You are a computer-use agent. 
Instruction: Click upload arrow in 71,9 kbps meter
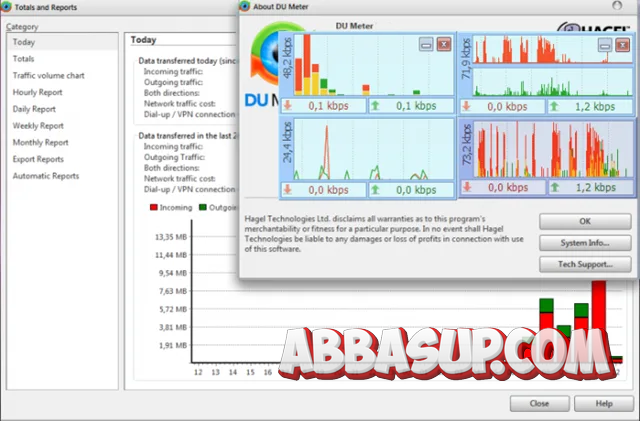tap(554, 106)
